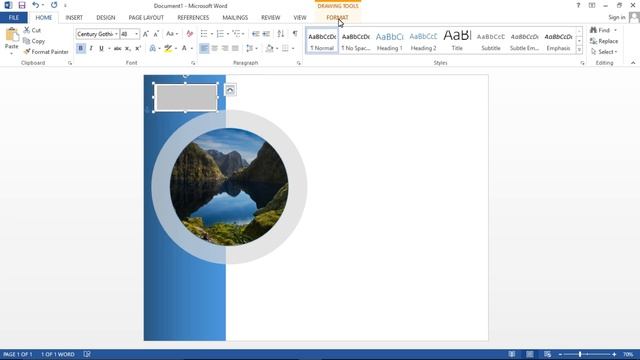
Task: Toggle superscript formatting
Action: pyautogui.click(x=138, y=49)
